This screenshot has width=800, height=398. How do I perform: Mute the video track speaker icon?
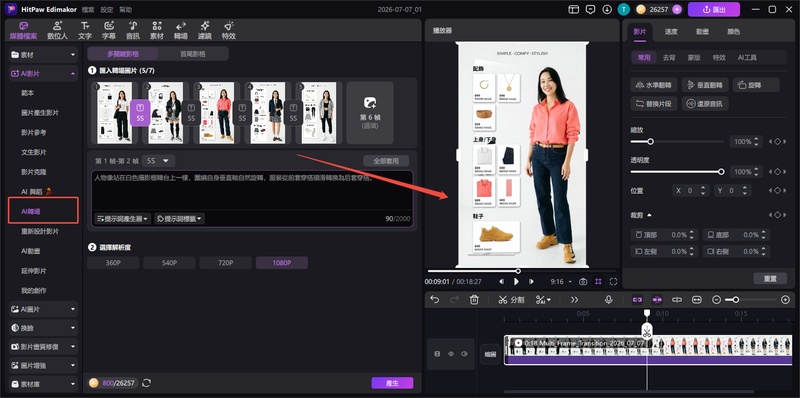[x=464, y=354]
